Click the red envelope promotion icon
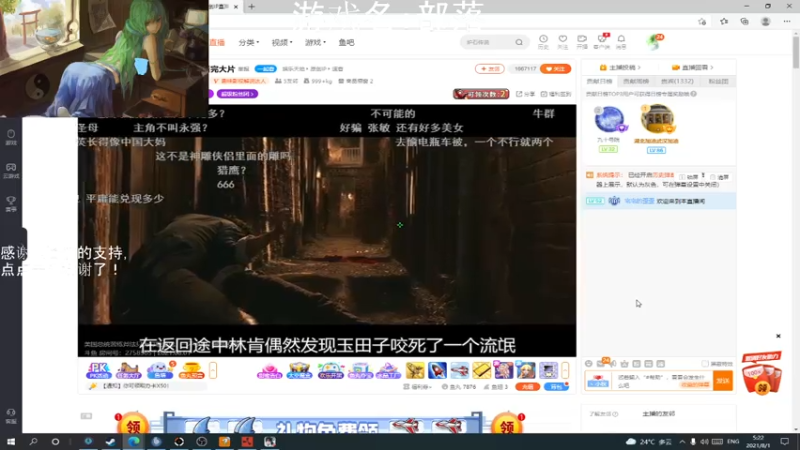 pos(762,373)
